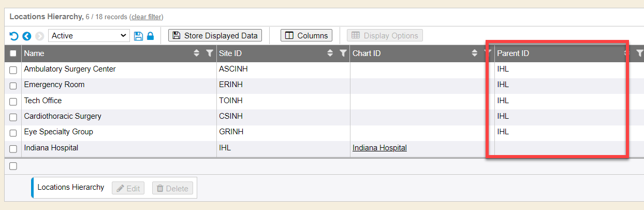This screenshot has width=644, height=210.
Task: Sort the Name column using sort arrows
Action: pyautogui.click(x=196, y=53)
